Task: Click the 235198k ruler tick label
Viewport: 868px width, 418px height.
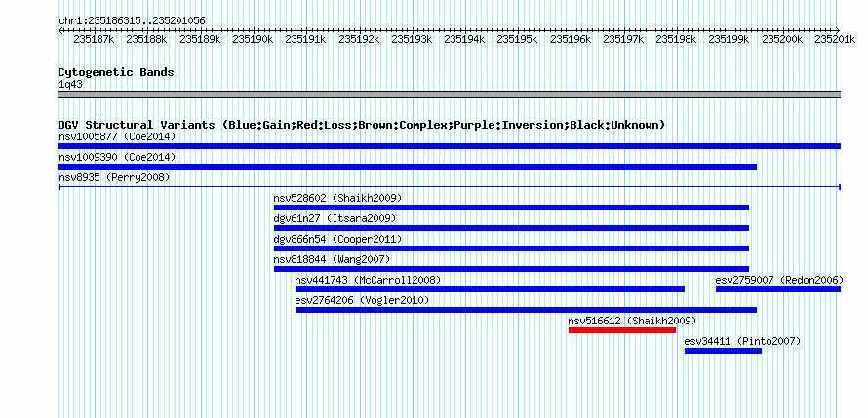Action: coord(677,39)
